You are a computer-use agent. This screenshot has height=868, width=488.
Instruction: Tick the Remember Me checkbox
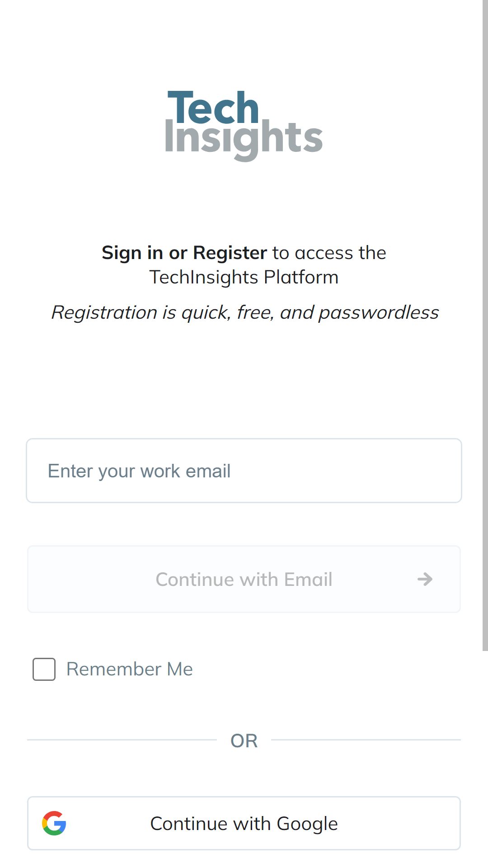click(x=44, y=669)
